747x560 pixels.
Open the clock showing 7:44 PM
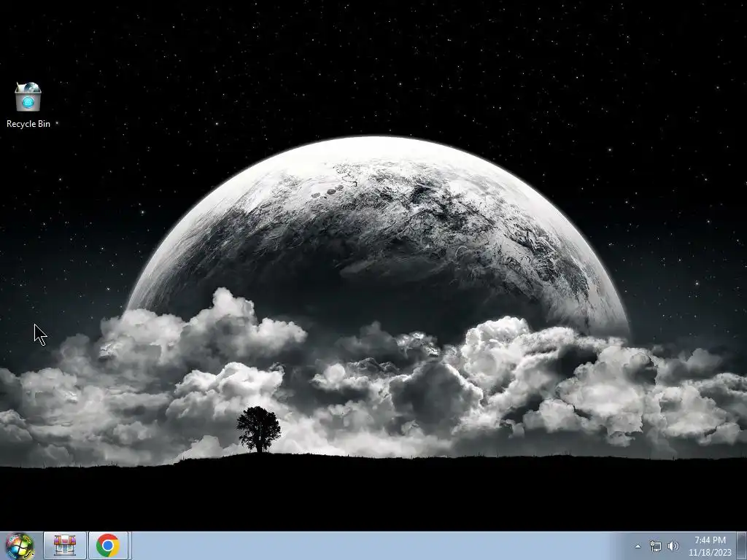[x=710, y=546]
